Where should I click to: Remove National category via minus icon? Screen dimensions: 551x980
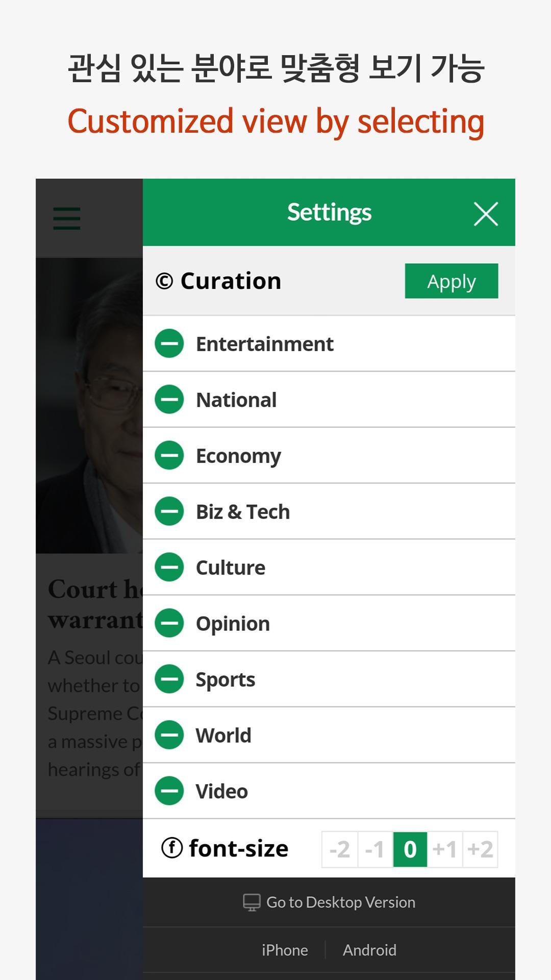pyautogui.click(x=169, y=399)
